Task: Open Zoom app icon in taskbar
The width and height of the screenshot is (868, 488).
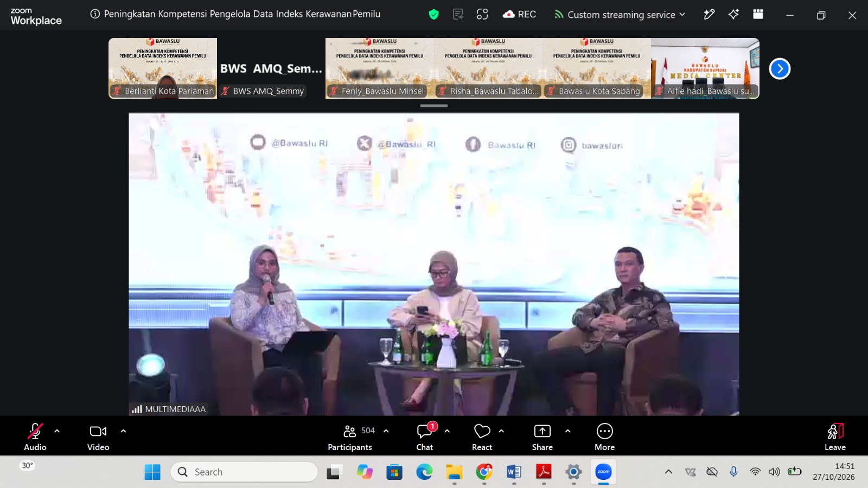Action: pyautogui.click(x=603, y=472)
